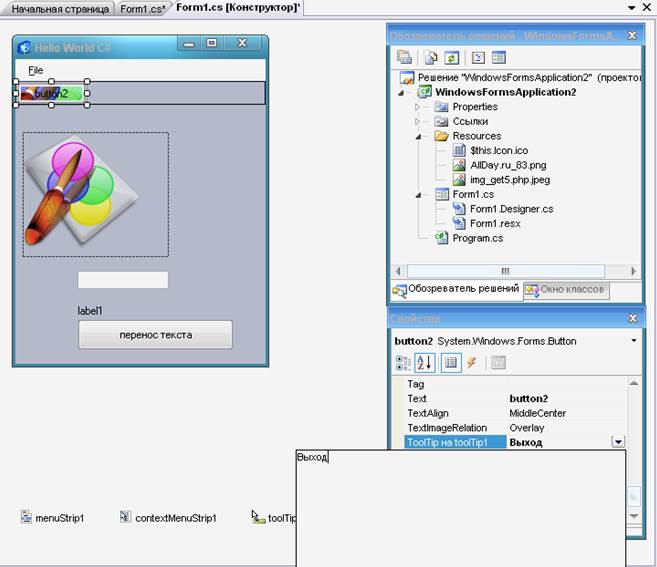
Task: Collapse the Resources folder node
Action: pyautogui.click(x=418, y=137)
